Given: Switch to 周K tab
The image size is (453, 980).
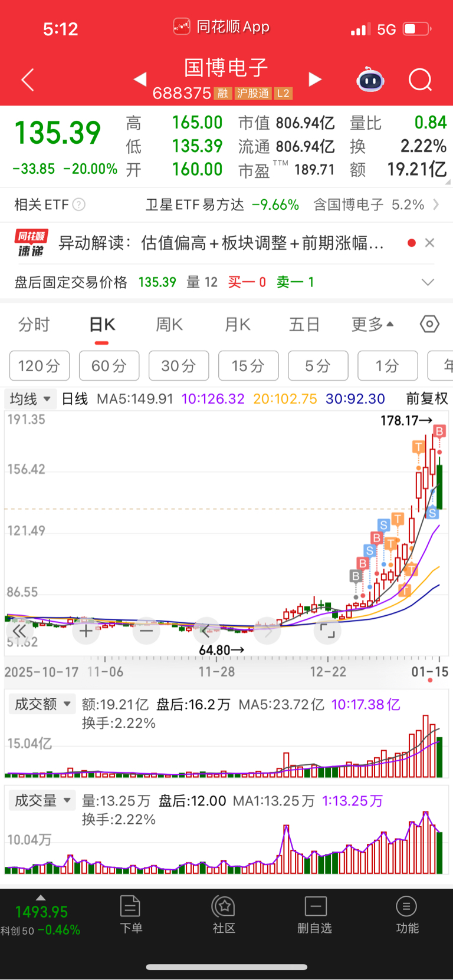Looking at the screenshot, I should click(x=169, y=325).
